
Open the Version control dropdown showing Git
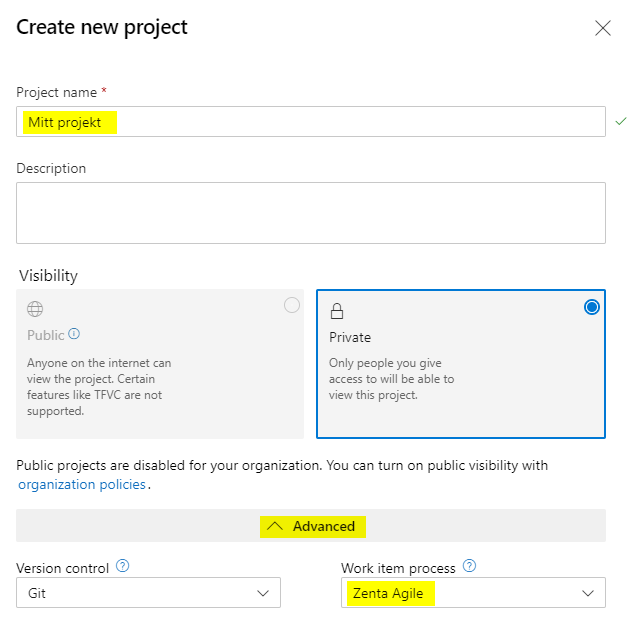click(x=148, y=593)
